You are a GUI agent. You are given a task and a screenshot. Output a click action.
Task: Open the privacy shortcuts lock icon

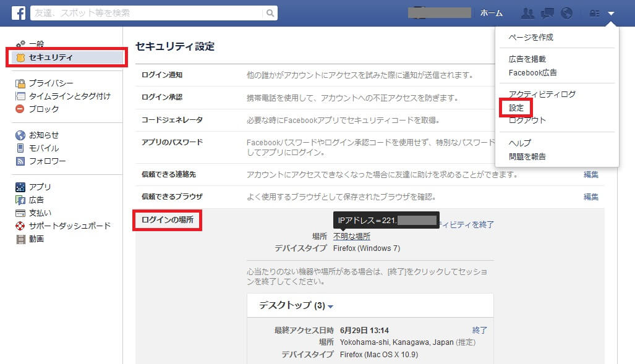[x=594, y=14]
